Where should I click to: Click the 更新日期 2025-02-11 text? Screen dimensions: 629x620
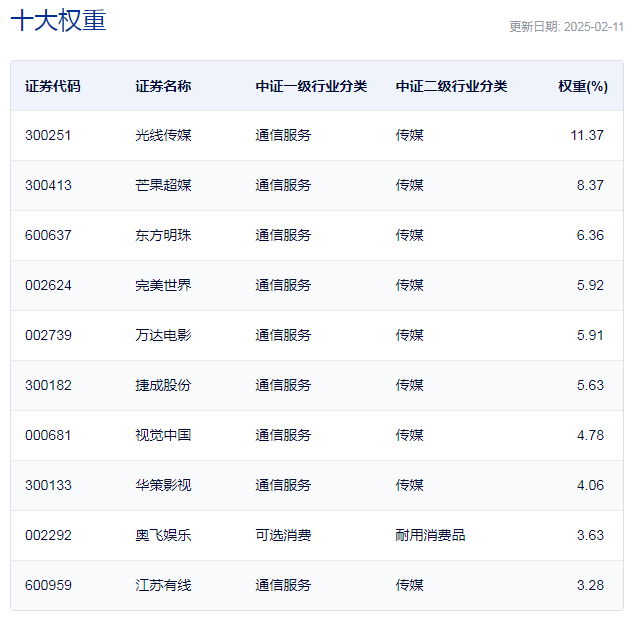[566, 27]
